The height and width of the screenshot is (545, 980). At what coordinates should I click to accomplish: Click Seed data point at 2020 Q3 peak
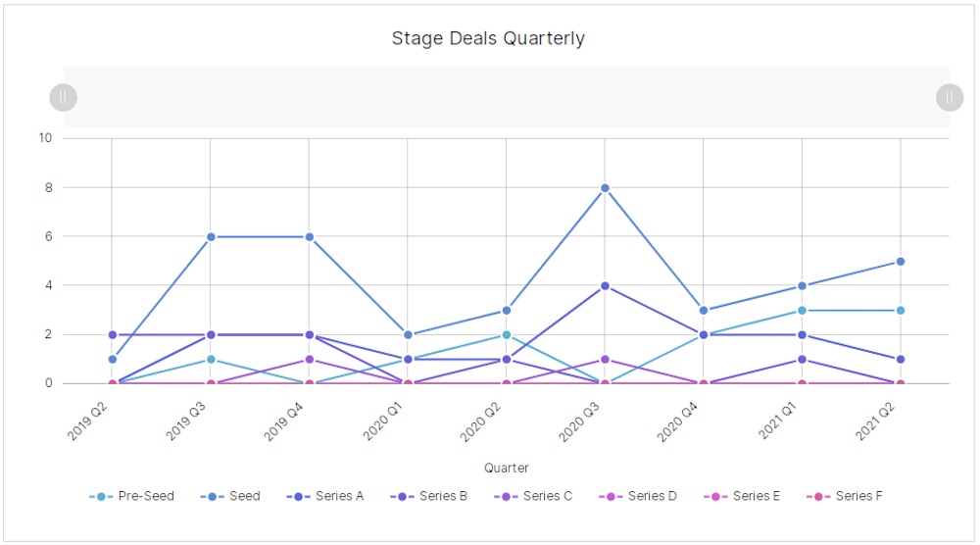[605, 187]
